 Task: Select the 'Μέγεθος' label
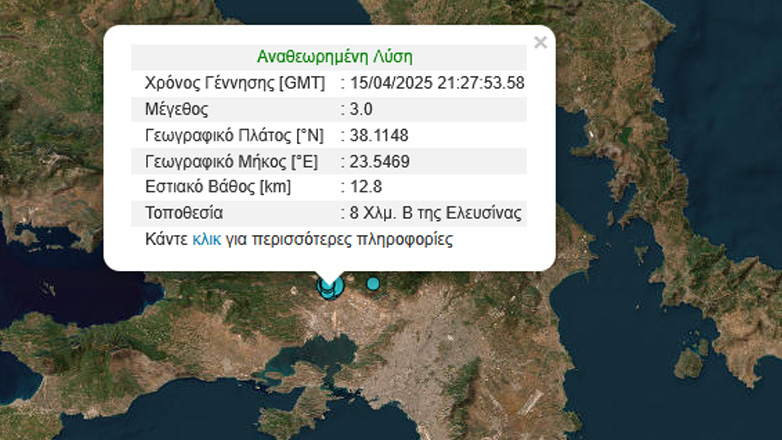[177, 109]
